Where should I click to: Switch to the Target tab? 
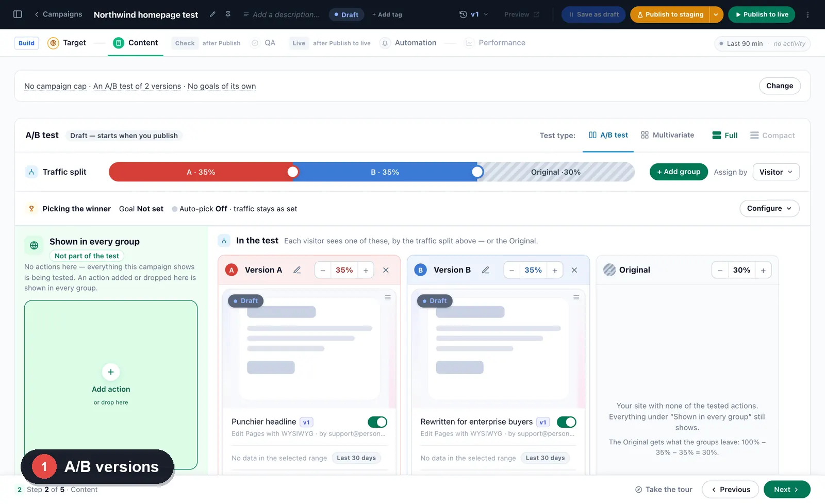(x=67, y=43)
